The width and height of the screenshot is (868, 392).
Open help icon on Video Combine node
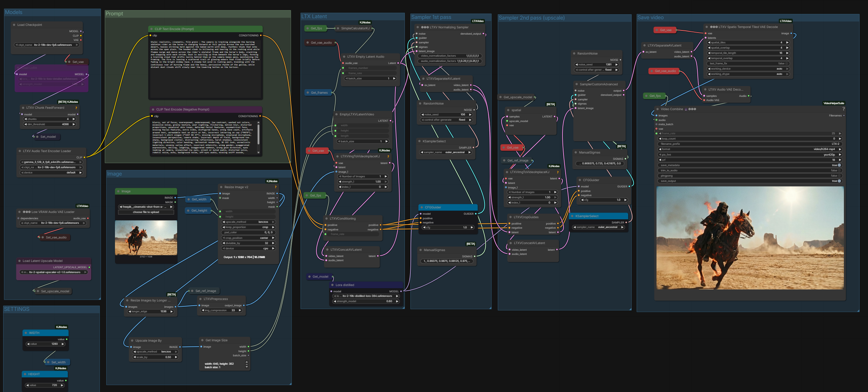tap(844, 109)
